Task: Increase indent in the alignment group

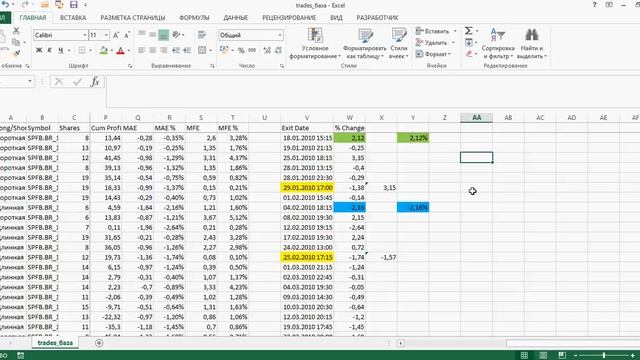Action: coord(187,50)
